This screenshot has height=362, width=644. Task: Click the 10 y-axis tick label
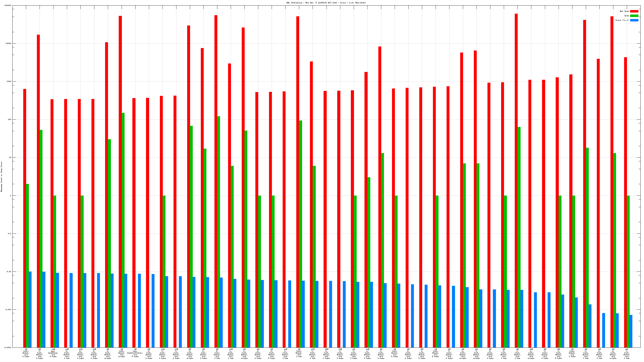(x=10, y=157)
